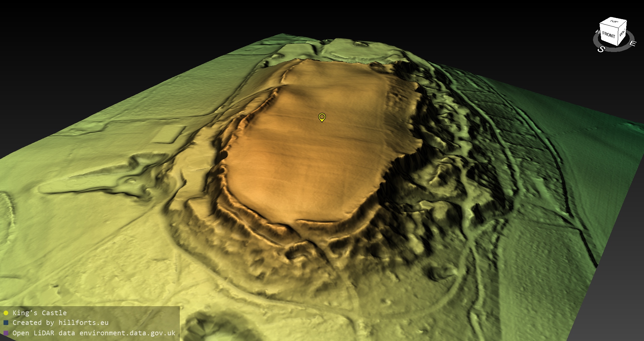Click the purple square beside Open LiDAR data
644x341 pixels.
tap(6, 333)
